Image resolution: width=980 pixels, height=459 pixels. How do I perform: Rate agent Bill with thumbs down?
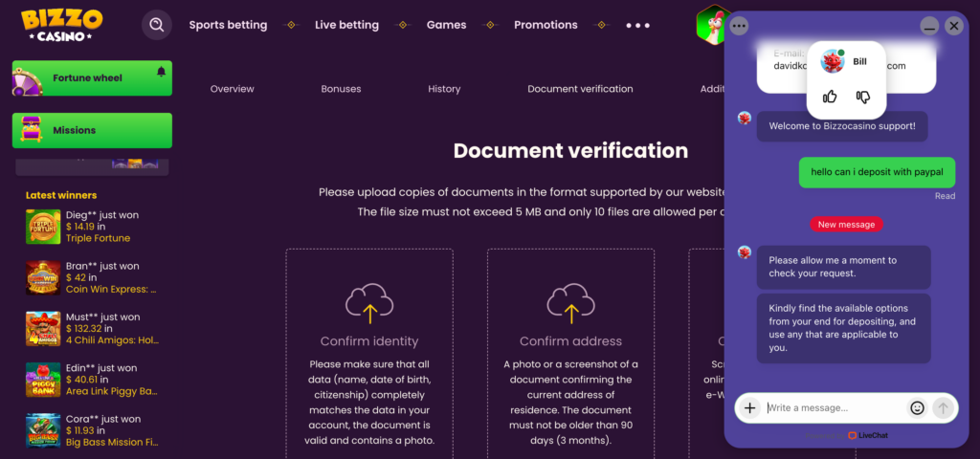tap(863, 97)
